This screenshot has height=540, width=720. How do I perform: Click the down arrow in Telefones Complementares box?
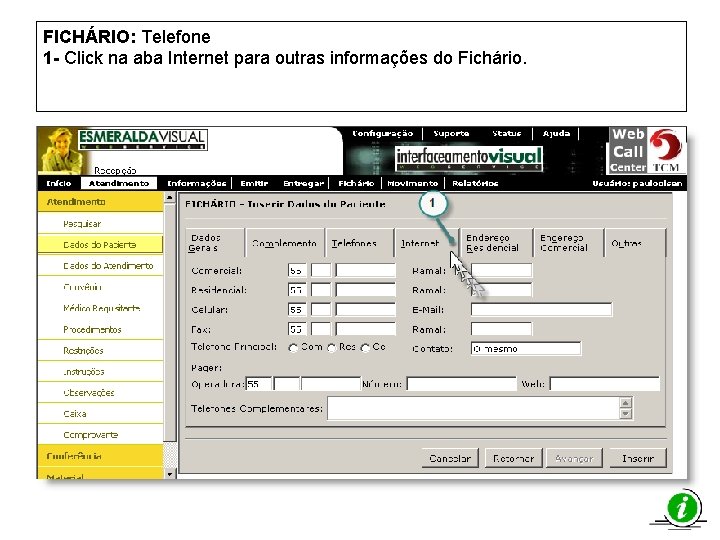(x=625, y=414)
